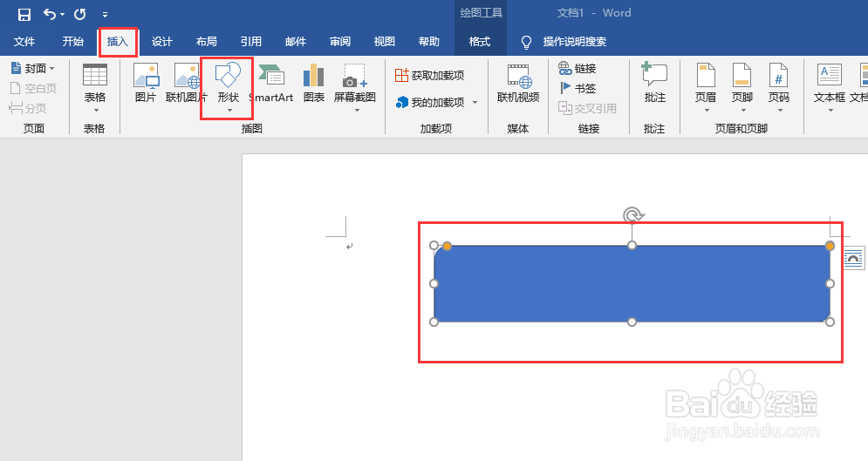Click the left orange corner-radius adjust handle

tap(447, 246)
